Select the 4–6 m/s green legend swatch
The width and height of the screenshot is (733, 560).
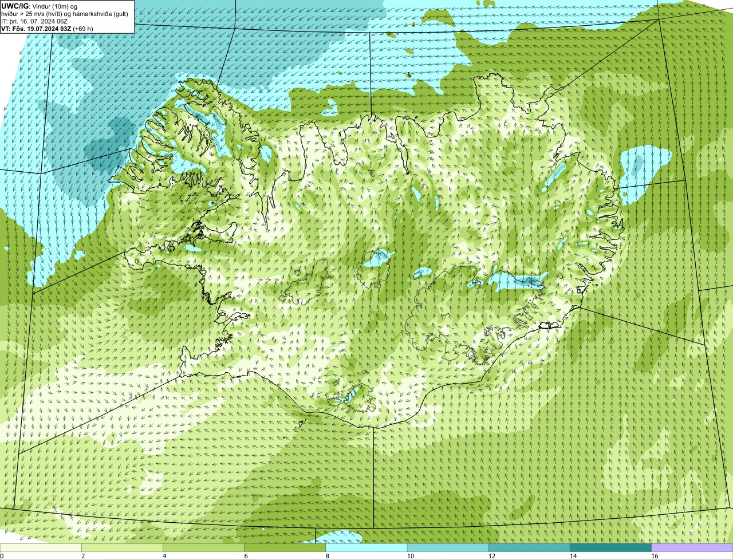203,547
